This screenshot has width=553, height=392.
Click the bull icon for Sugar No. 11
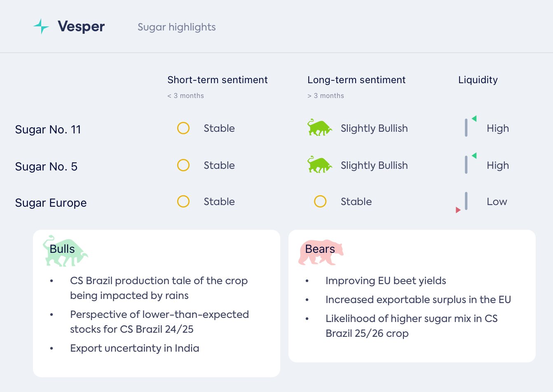[319, 128]
